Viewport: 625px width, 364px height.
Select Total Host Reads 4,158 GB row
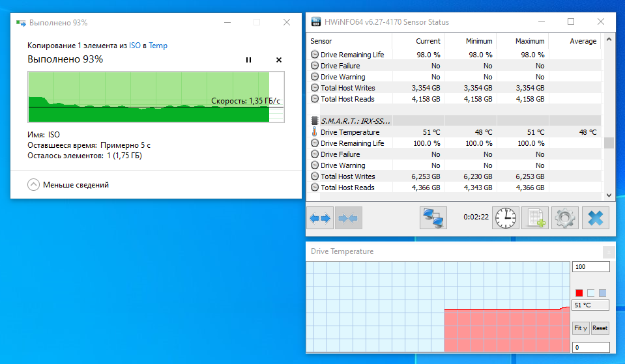456,99
